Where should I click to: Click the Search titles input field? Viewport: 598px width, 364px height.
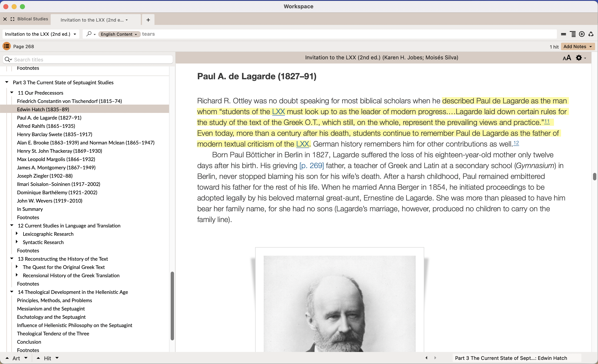[x=92, y=60]
